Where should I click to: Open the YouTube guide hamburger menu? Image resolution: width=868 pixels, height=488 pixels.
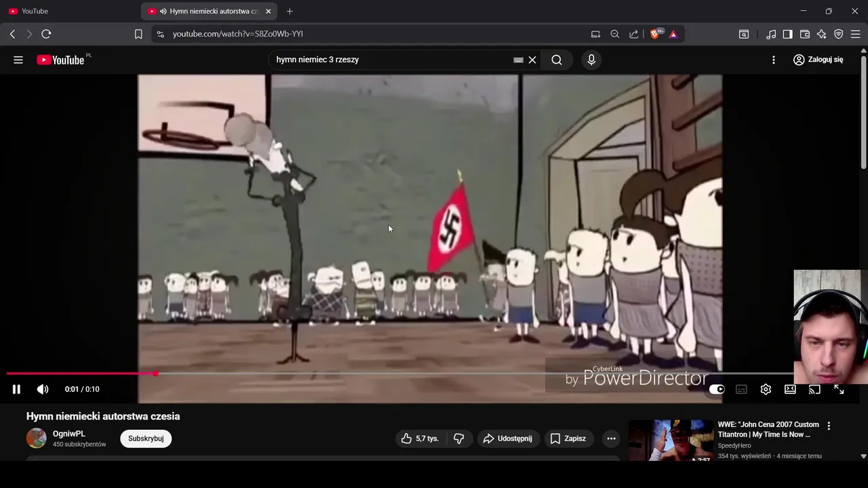18,60
